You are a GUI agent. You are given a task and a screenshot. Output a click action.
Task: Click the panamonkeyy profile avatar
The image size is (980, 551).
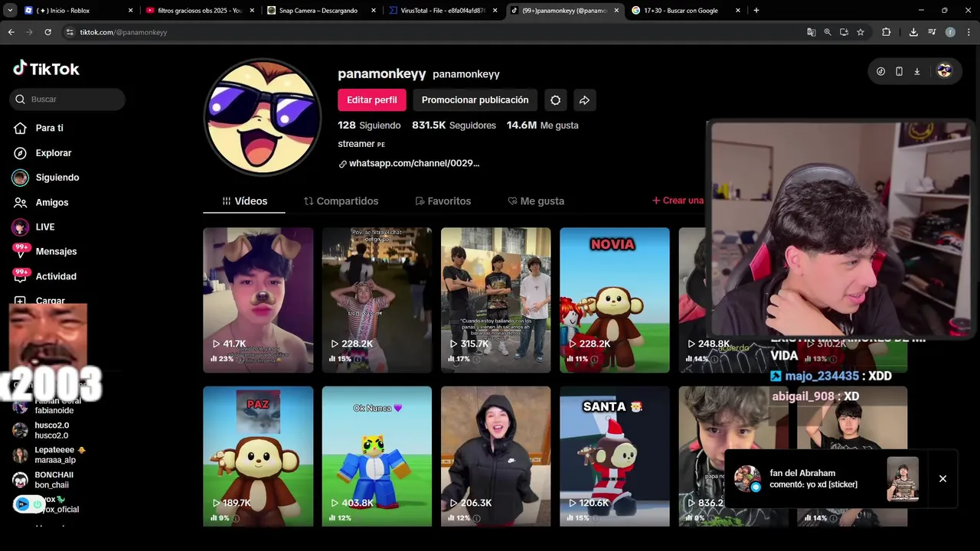point(263,117)
